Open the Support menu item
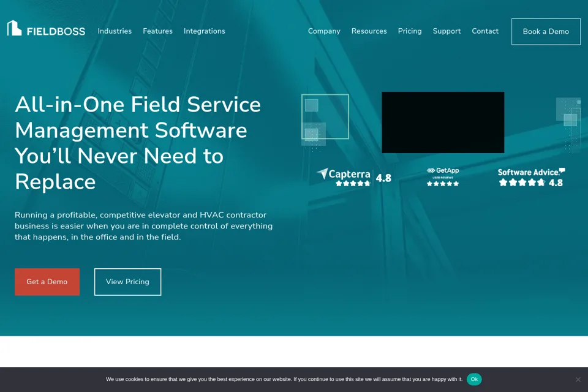Image resolution: width=588 pixels, height=392 pixels. click(447, 31)
